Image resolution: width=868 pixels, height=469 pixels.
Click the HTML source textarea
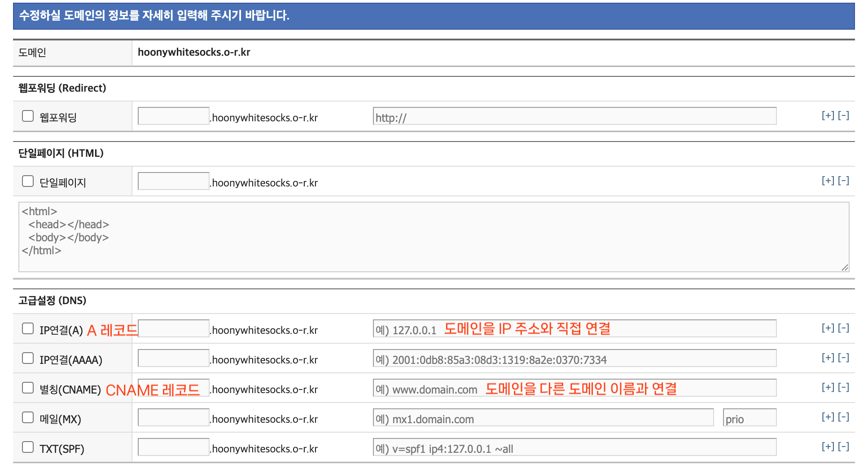point(433,237)
